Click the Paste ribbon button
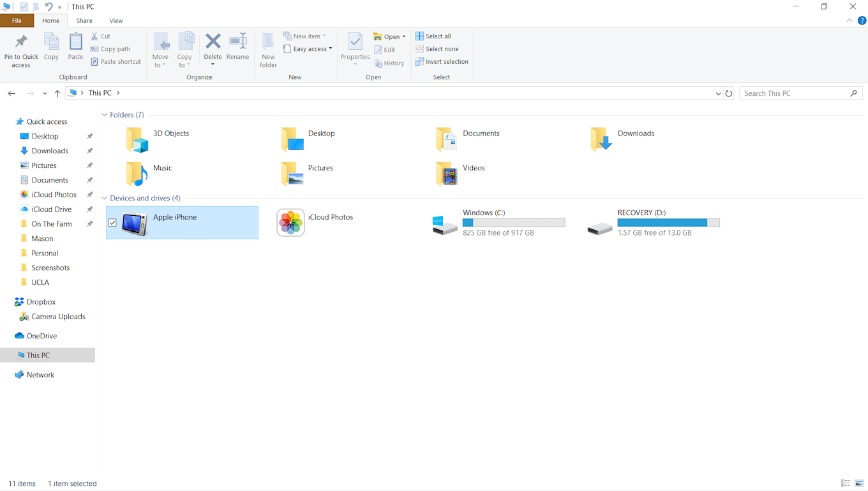 (x=75, y=47)
